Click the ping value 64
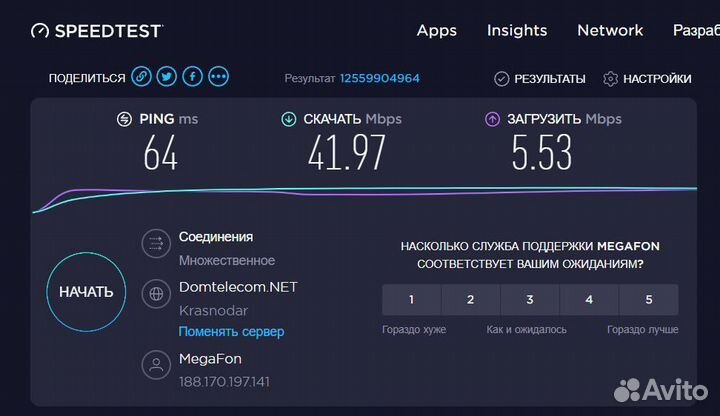The height and width of the screenshot is (416, 720). [160, 153]
